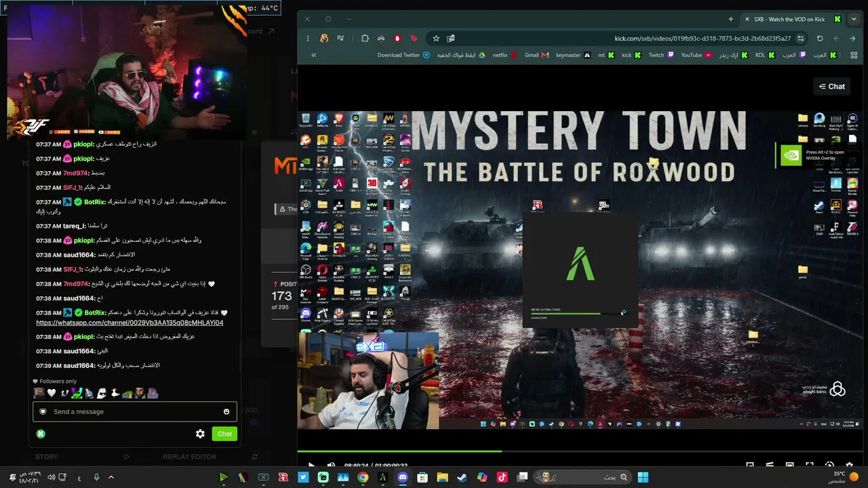Click the Copilot taskbar icon
Screen dimensions: 868x488
pyautogui.click(x=482, y=477)
